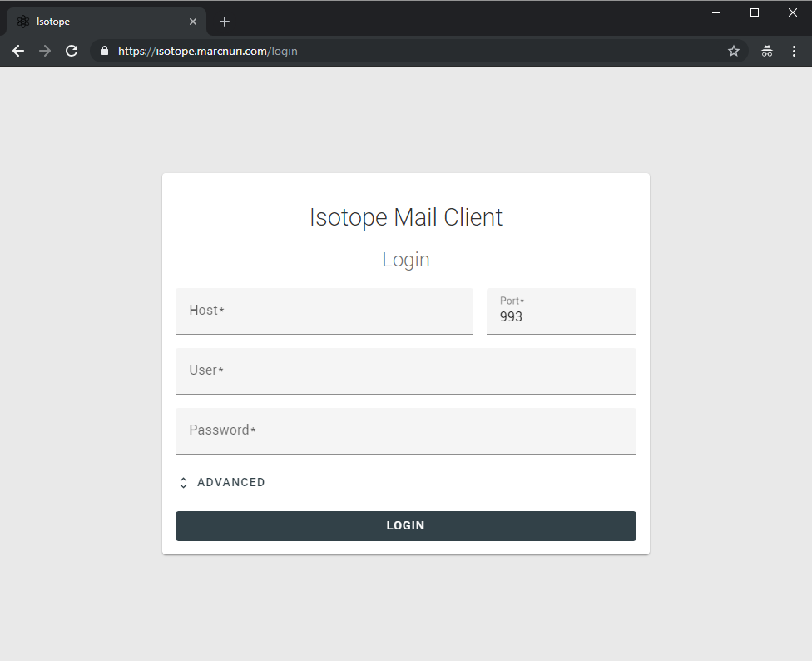Reload the Isotope login page
The width and height of the screenshot is (812, 661).
[72, 51]
